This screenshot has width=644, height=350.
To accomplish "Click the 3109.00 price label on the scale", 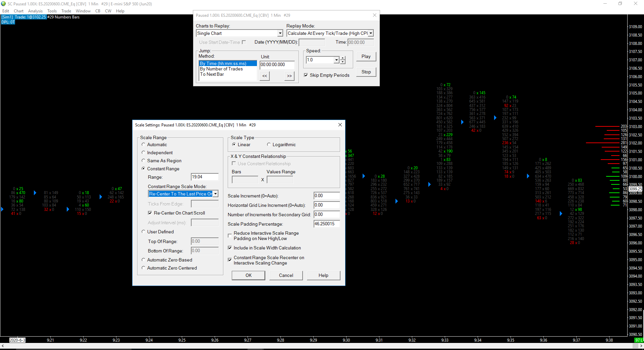I will (x=635, y=27).
